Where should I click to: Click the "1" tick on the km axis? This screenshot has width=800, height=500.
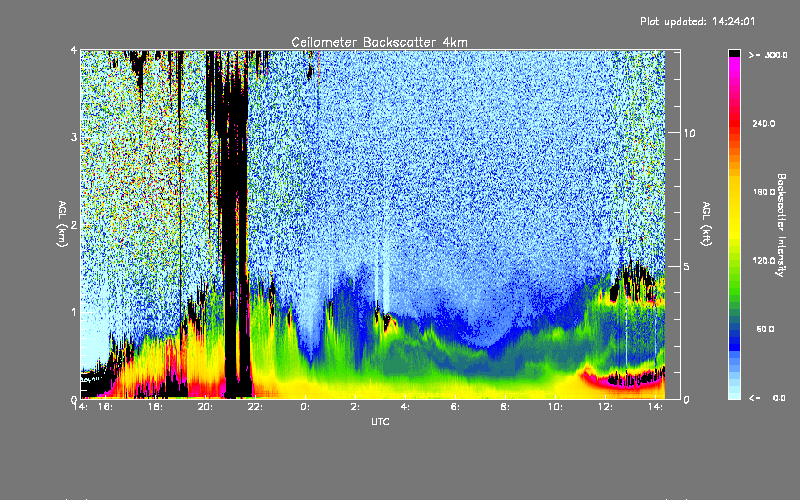coord(74,312)
